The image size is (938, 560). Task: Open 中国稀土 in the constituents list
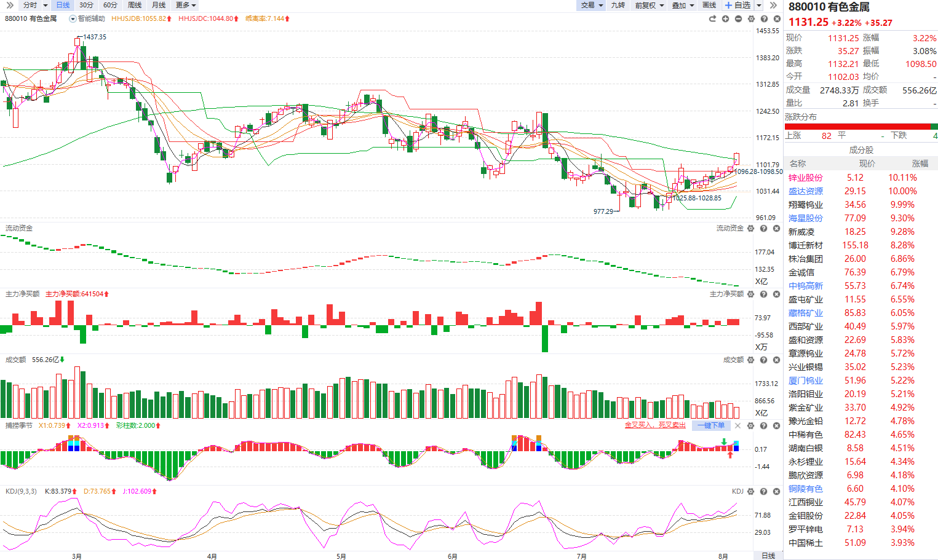coord(805,543)
